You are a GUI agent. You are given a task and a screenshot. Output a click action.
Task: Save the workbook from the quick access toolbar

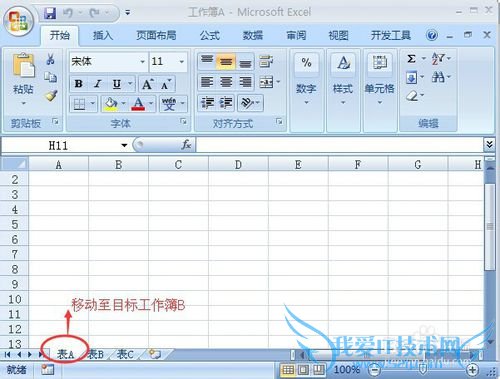pos(50,13)
